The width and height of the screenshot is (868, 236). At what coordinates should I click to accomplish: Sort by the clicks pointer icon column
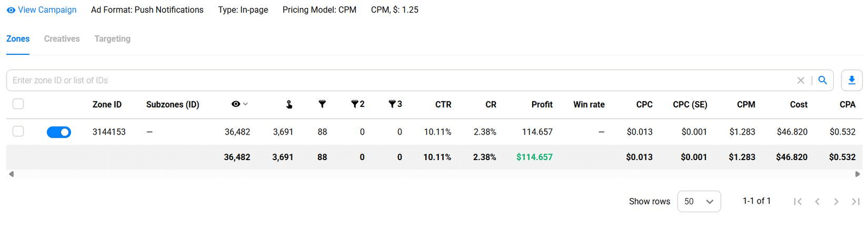(x=289, y=104)
